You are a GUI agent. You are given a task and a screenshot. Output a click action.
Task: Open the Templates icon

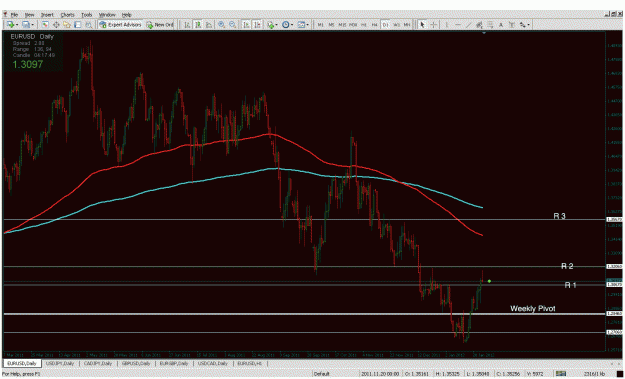click(x=302, y=25)
